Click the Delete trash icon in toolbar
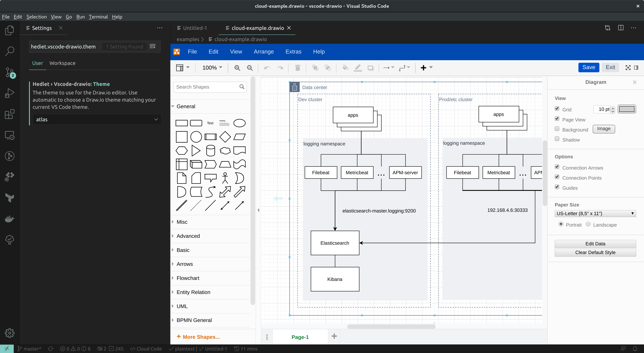The image size is (644, 353). tap(298, 68)
